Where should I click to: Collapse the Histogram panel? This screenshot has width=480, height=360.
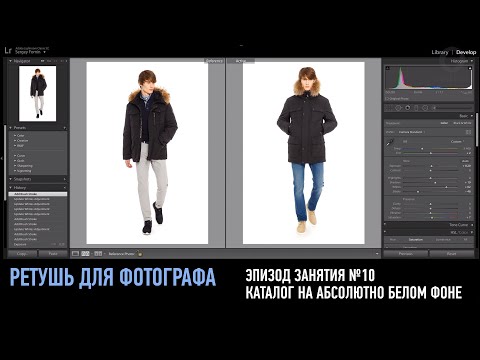[x=472, y=61]
